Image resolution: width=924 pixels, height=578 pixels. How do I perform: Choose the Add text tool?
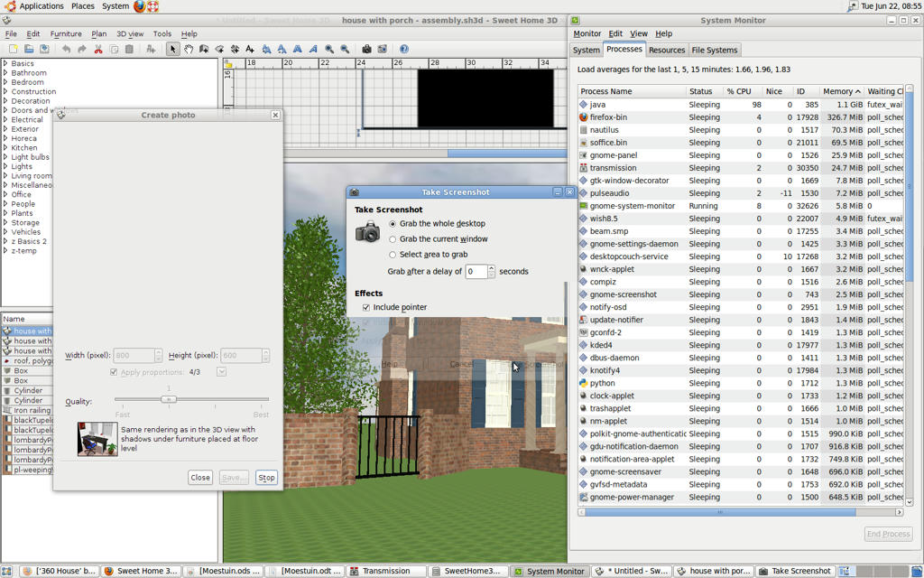point(250,49)
